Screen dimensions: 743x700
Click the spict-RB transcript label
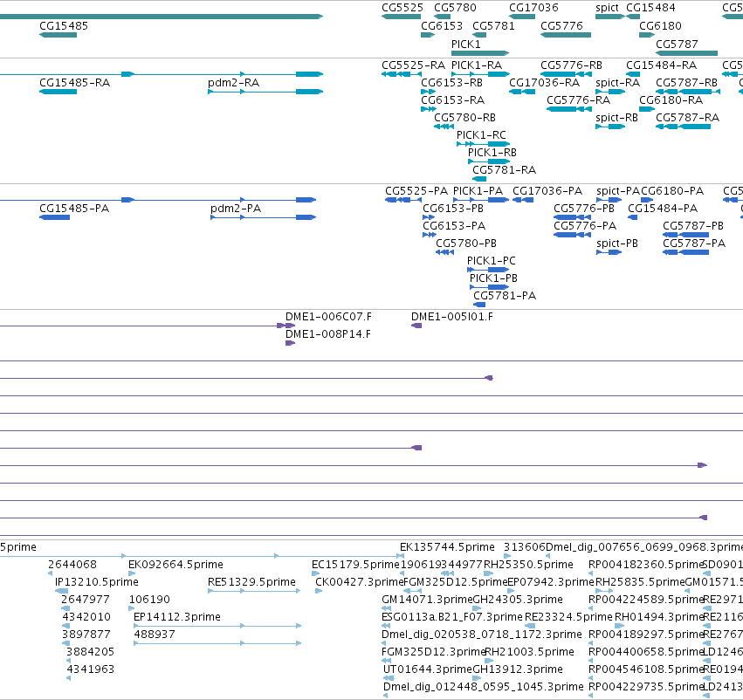pyautogui.click(x=616, y=118)
